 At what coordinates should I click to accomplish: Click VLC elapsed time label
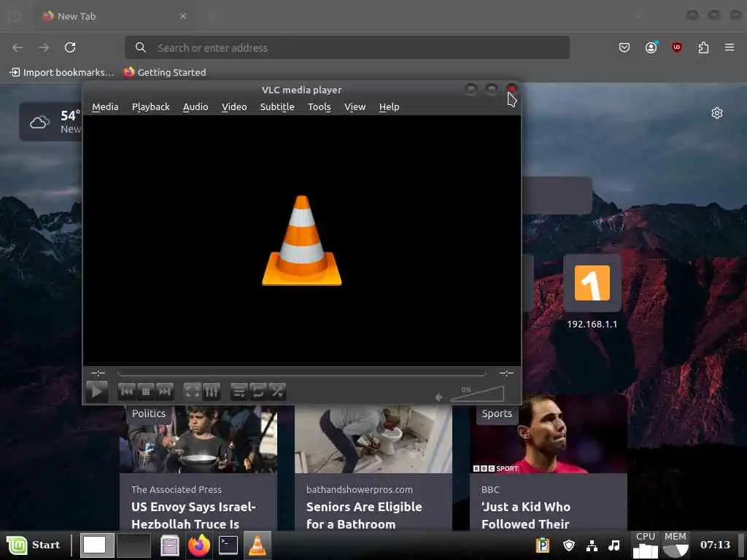click(x=98, y=373)
